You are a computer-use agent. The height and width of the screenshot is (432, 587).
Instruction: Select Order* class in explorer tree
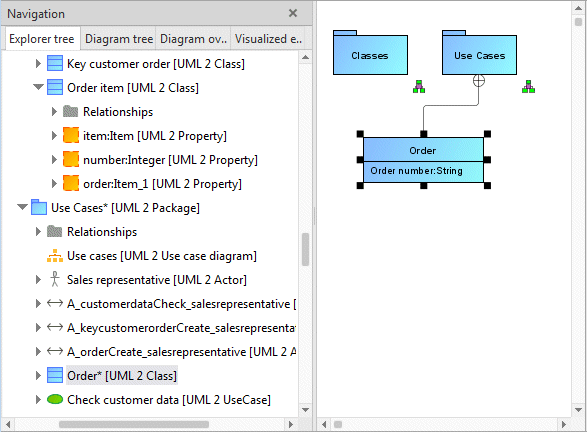point(122,375)
